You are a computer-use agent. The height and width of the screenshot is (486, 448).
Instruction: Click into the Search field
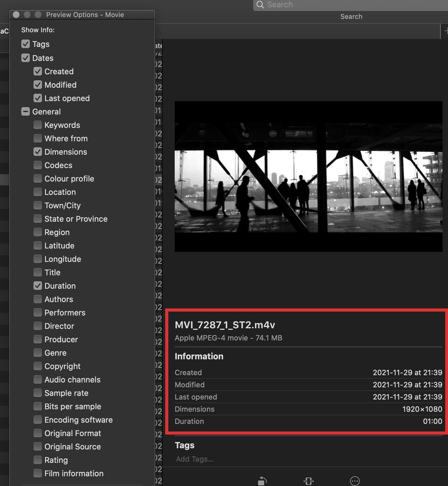[x=351, y=5]
